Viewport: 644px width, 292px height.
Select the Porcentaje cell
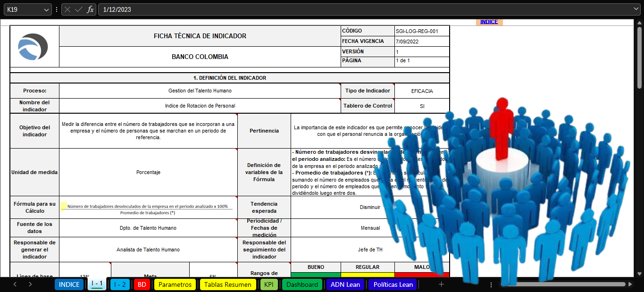[x=148, y=172]
